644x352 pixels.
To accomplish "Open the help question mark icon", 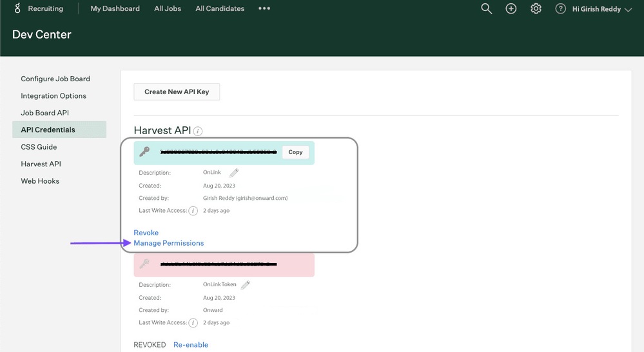I will [560, 8].
